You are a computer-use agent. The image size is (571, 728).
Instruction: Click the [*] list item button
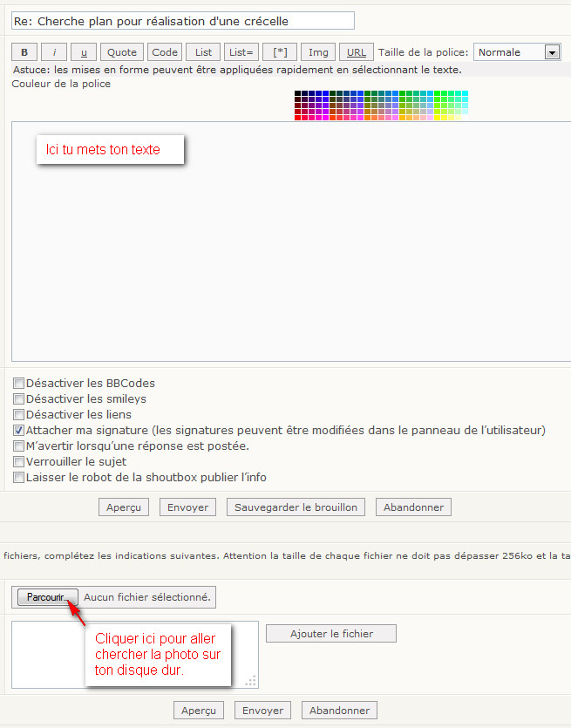(x=280, y=52)
